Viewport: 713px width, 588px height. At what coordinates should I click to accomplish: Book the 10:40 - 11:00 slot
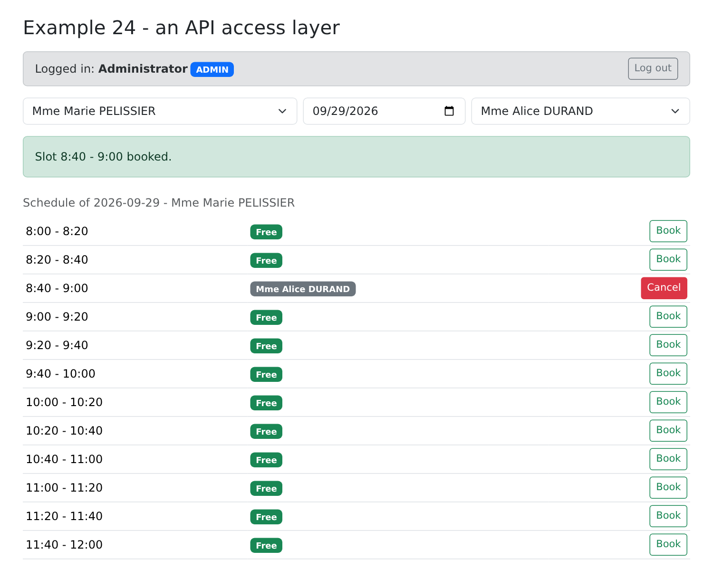668,459
